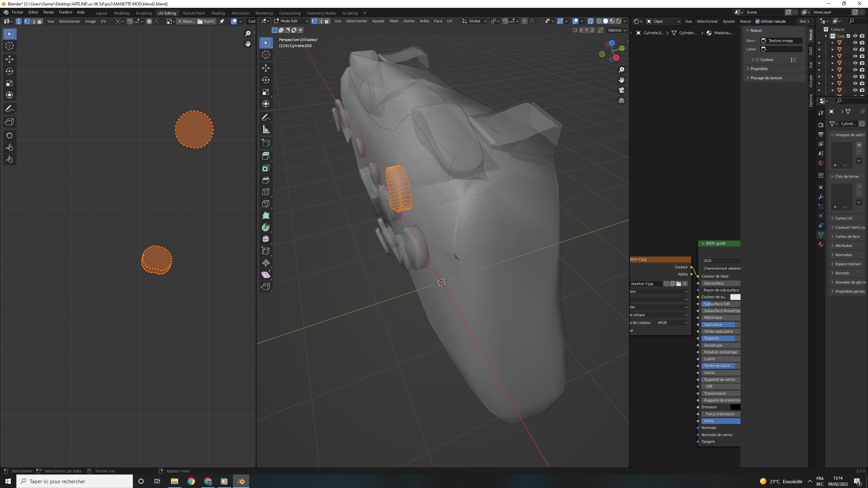Image resolution: width=868 pixels, height=488 pixels.
Task: Switch to the Shading workspace tab
Action: point(218,13)
